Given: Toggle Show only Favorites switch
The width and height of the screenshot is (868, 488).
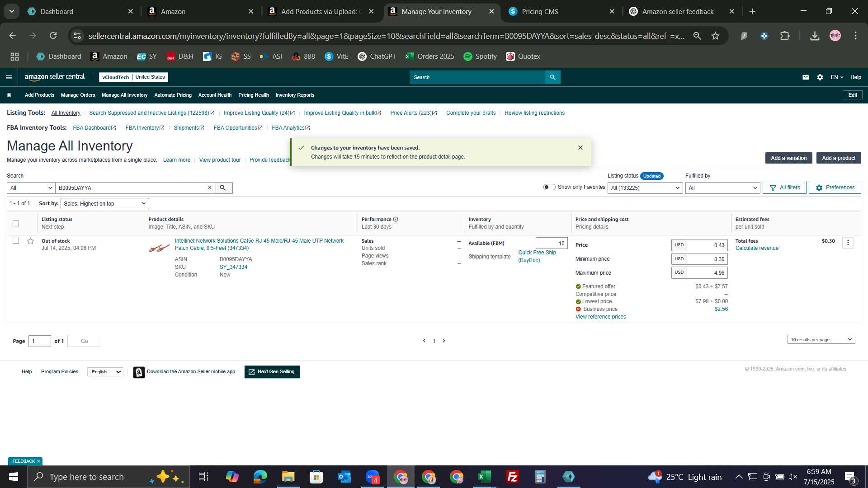Looking at the screenshot, I should pos(549,187).
